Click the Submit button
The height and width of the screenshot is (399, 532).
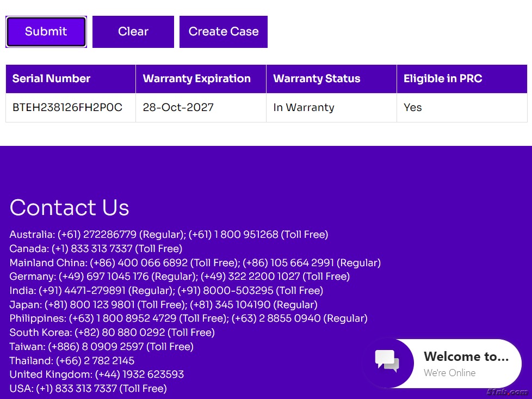click(46, 32)
